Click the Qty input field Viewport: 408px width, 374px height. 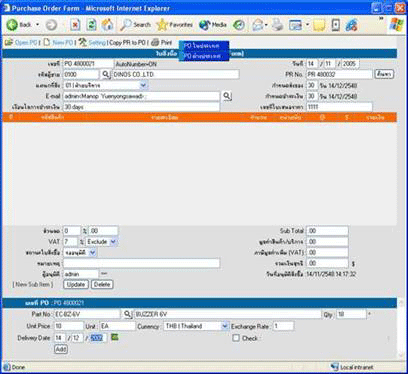[x=351, y=314]
